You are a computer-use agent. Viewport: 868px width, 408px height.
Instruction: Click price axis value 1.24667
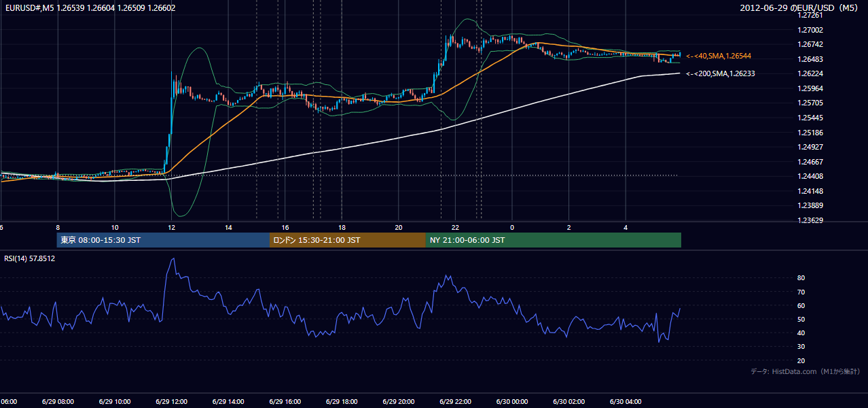coord(810,162)
